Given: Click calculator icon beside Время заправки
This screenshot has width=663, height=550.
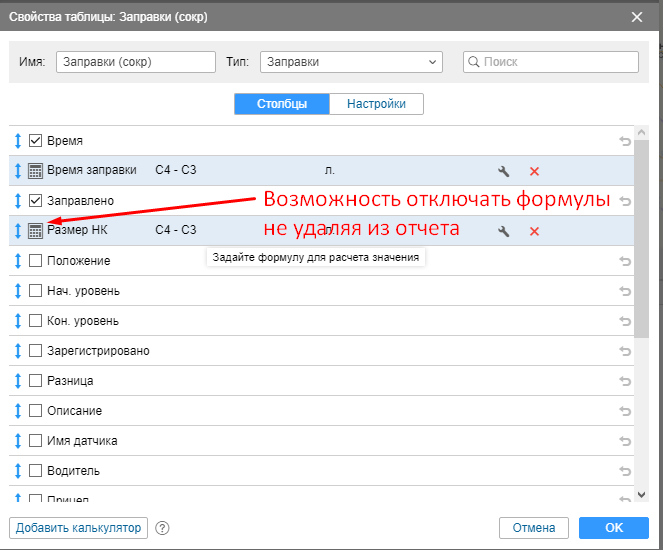Looking at the screenshot, I should pyautogui.click(x=35, y=171).
